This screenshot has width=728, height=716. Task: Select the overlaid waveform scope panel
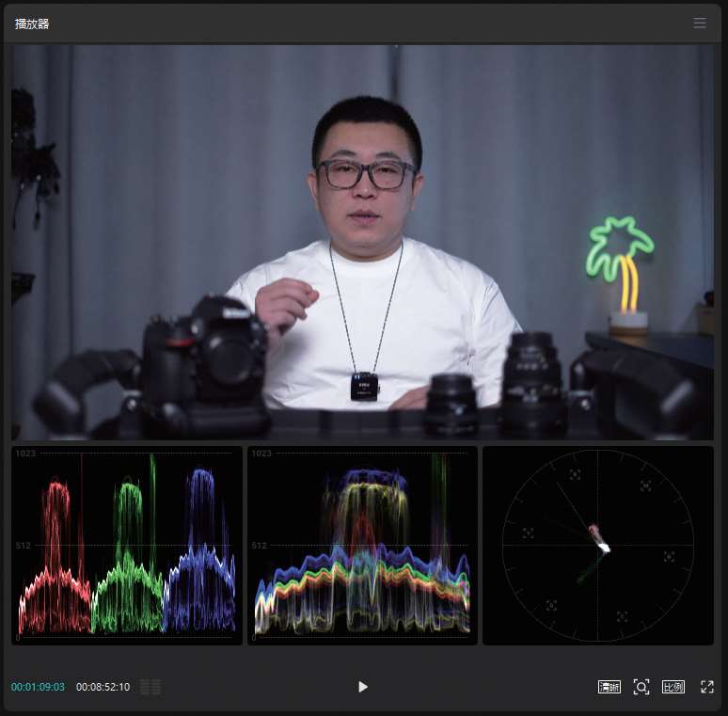[362, 546]
